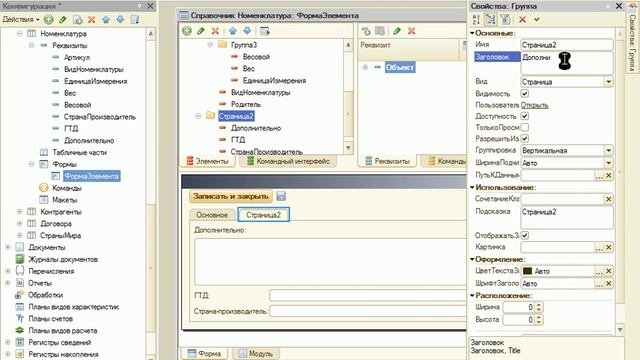Add new object in Configuration toolbar
Screen dimensions: 640x360
[x=49, y=19]
